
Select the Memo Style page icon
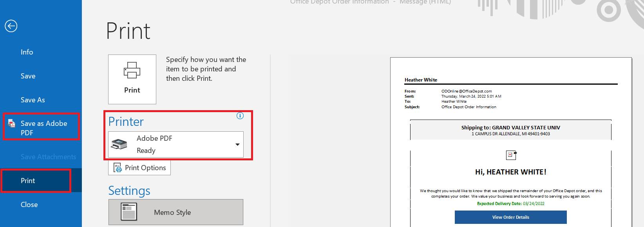coord(129,212)
